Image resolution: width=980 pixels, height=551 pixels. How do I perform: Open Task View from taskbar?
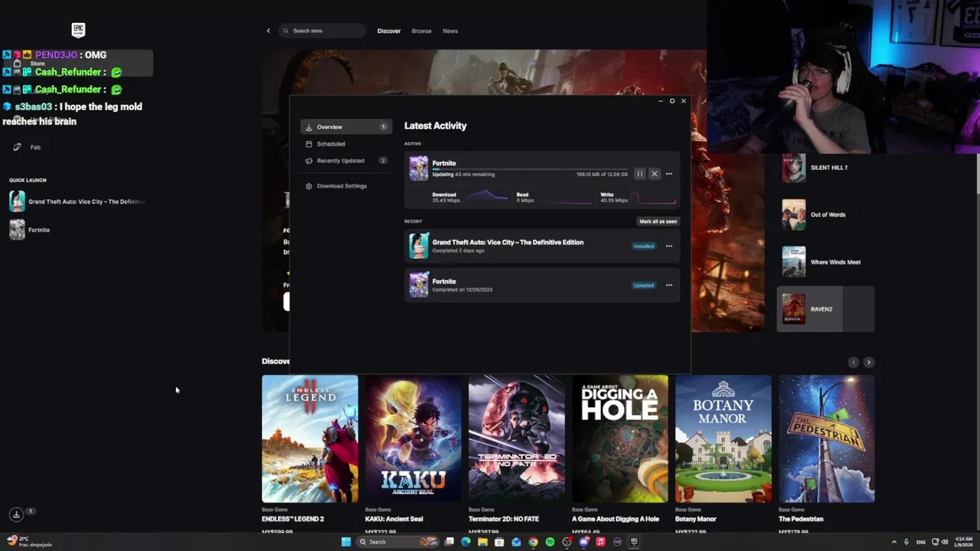(449, 542)
